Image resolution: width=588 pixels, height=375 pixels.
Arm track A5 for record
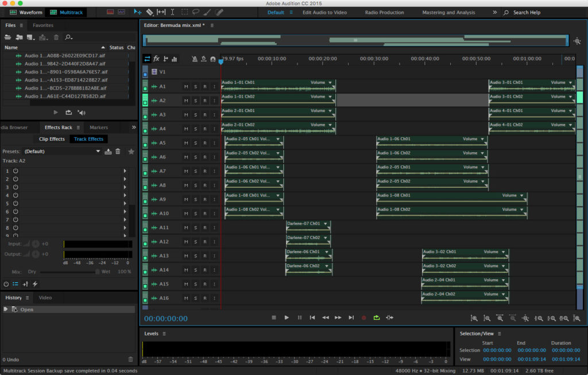(205, 143)
